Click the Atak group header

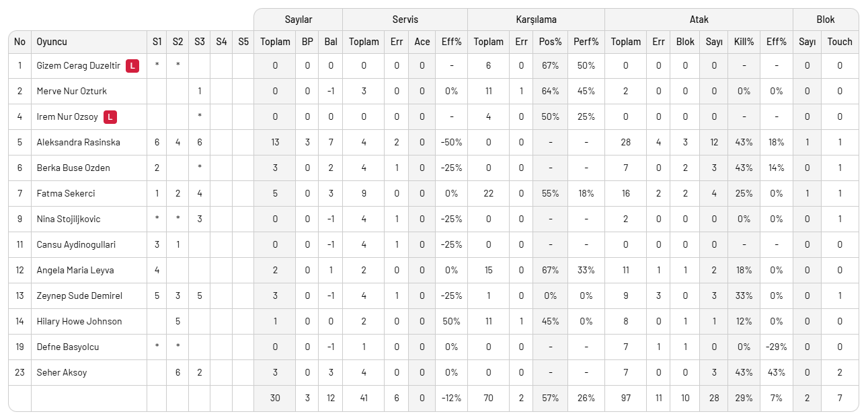tap(699, 20)
